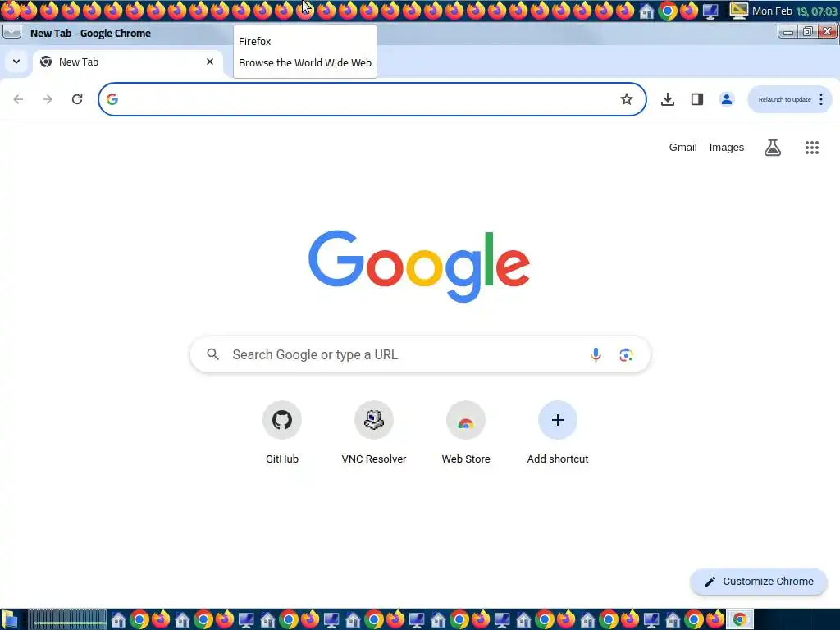Click the Customize Chrome button
This screenshot has height=630, width=840.
click(x=759, y=582)
